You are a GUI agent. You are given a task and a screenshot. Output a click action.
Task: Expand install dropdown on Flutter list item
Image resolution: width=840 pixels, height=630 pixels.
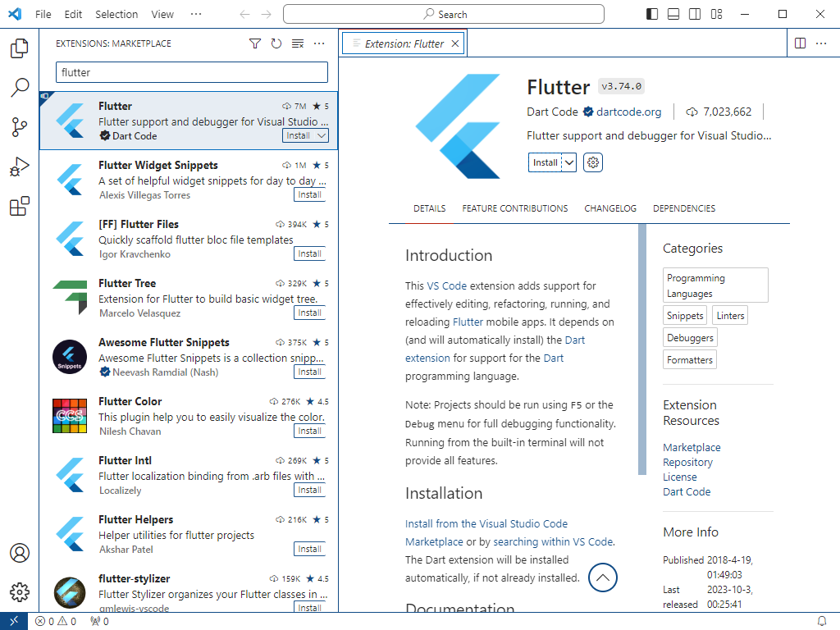click(322, 135)
